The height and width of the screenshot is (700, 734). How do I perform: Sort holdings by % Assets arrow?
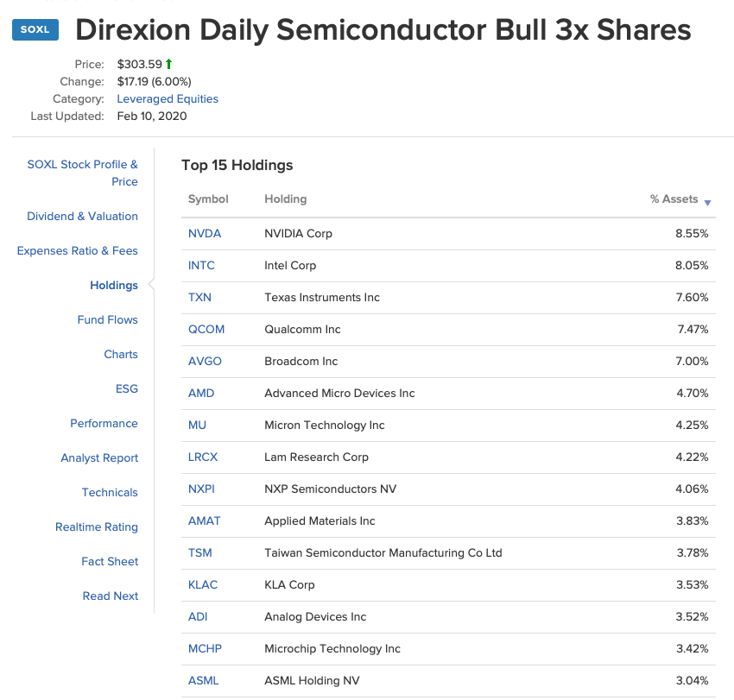[x=707, y=202]
